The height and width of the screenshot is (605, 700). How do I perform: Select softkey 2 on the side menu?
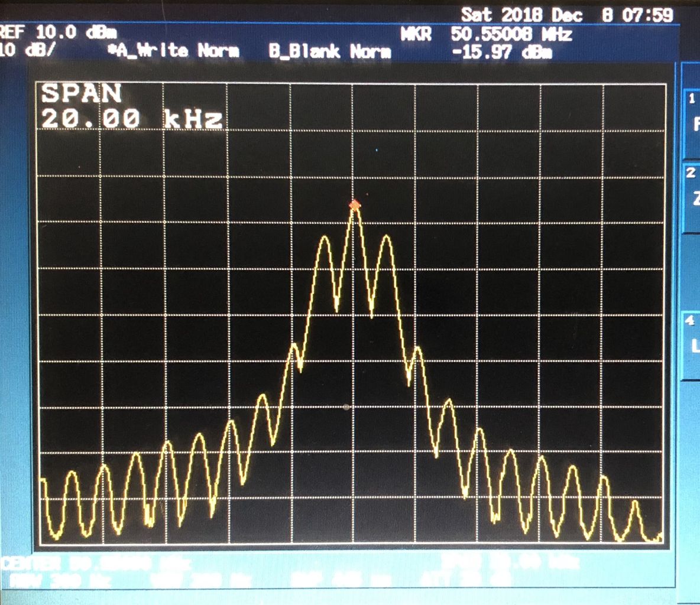[x=692, y=197]
